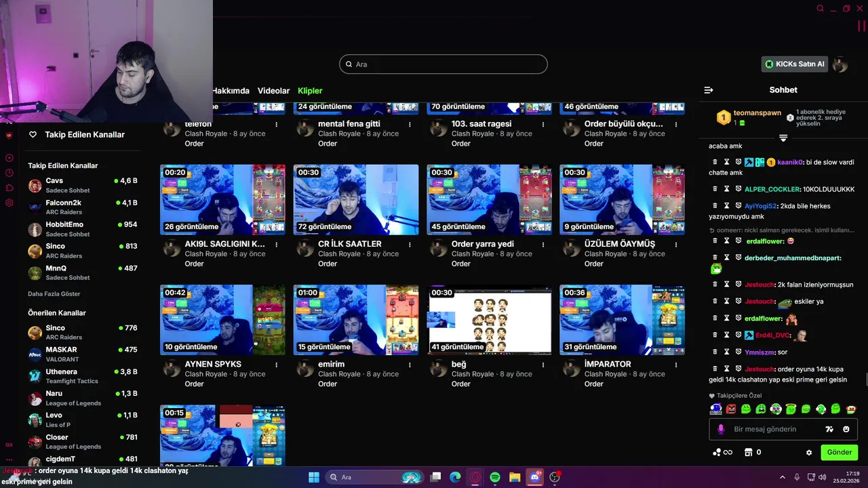Switch to the Hakkımda tab
Screen dimensions: 868x488
click(231, 91)
